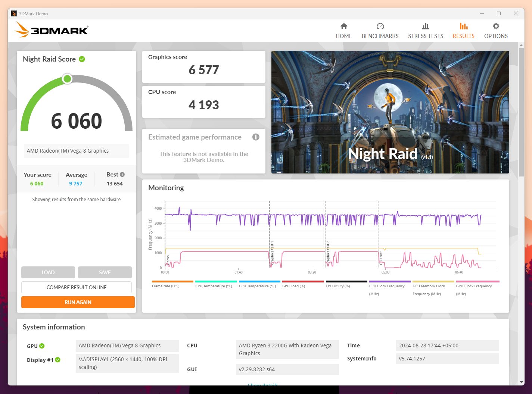This screenshot has height=394, width=532.
Task: Click Your score value 6 060
Action: (x=37, y=184)
